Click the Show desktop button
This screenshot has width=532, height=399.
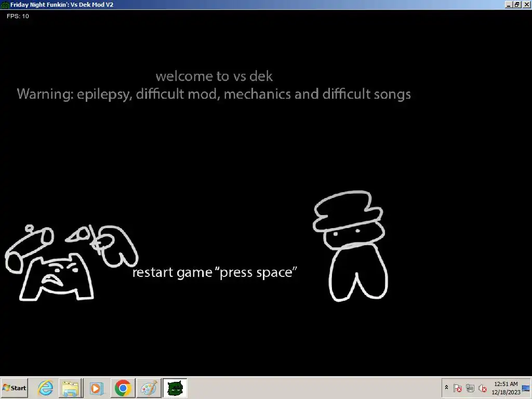tap(526, 388)
